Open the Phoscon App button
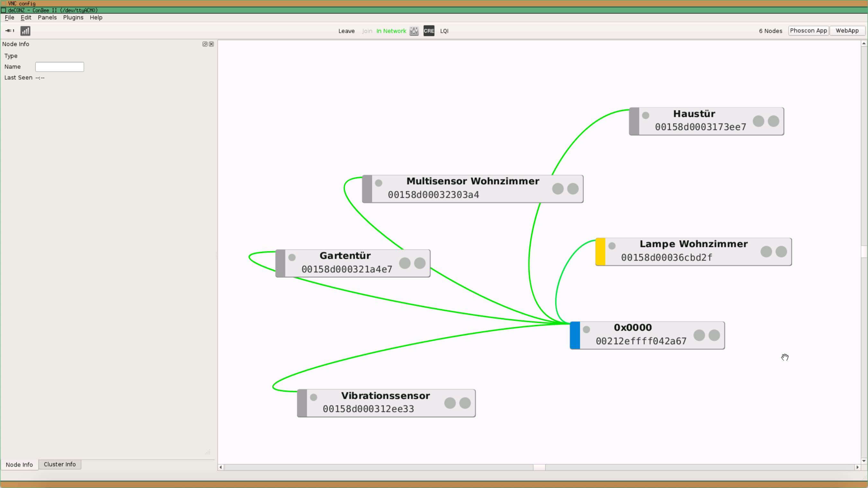Screen dimensions: 868x488 click(808, 30)
